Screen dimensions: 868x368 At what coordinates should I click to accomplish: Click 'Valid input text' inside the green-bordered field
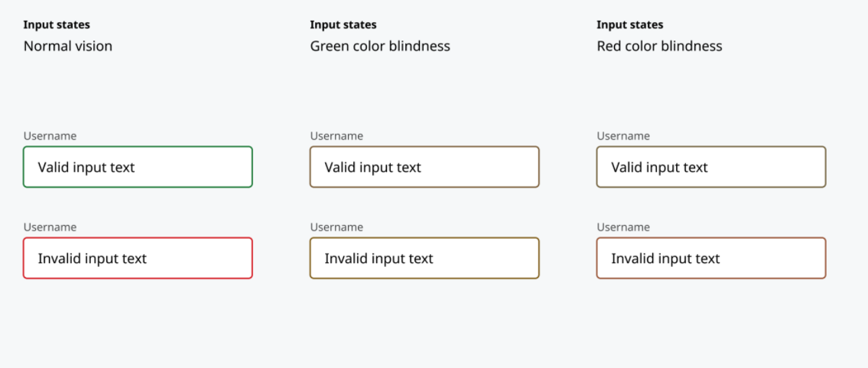coord(86,167)
